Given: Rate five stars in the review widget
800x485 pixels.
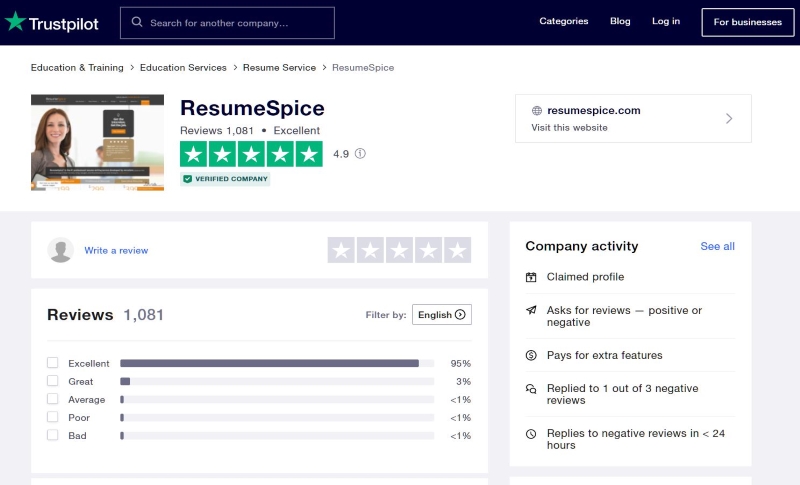Looking at the screenshot, I should point(457,250).
